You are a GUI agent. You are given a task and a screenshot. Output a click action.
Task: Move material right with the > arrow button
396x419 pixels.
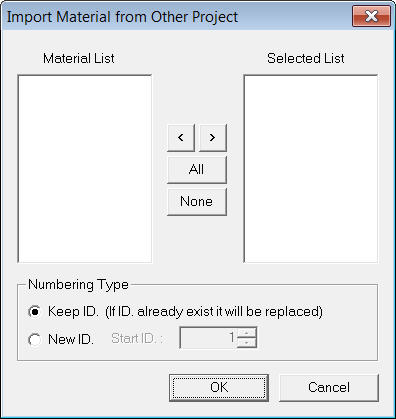(x=213, y=138)
